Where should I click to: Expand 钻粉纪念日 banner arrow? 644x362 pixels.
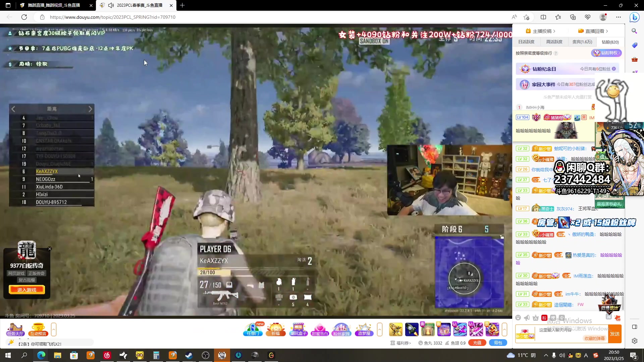pos(613,69)
